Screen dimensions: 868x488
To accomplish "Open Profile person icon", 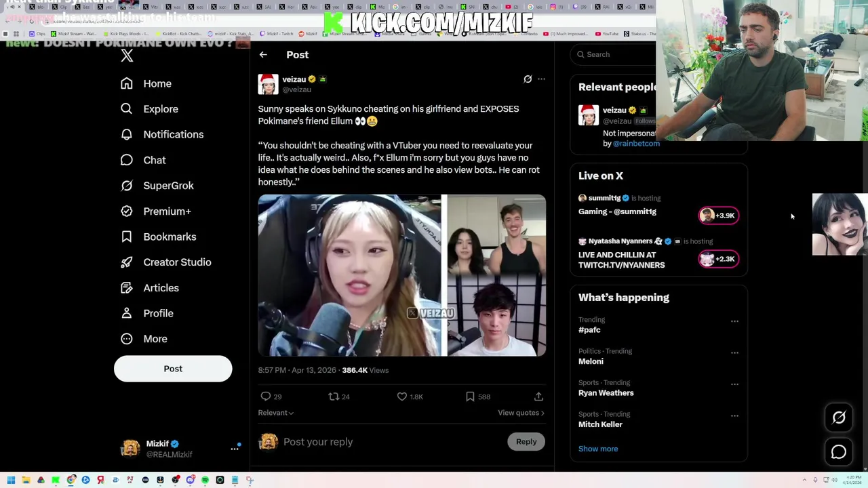I will [x=126, y=313].
